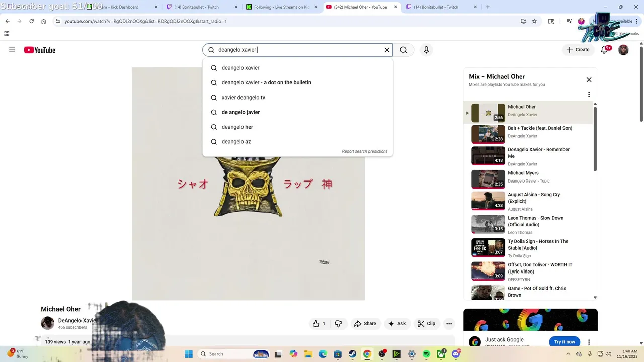This screenshot has width=644, height=362.
Task: Select suggestion 'de angelo javier'
Action: pyautogui.click(x=297, y=112)
